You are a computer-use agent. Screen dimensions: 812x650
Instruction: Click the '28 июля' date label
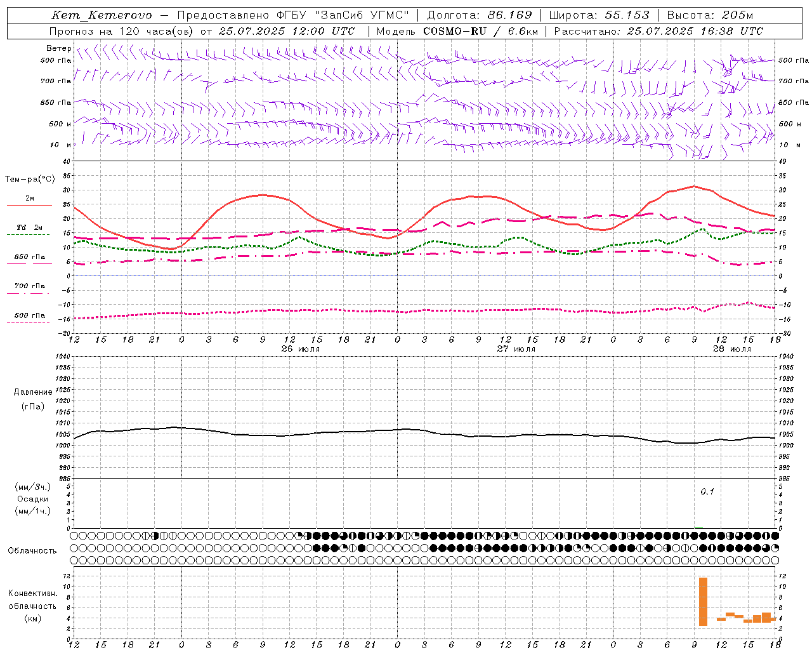pos(732,349)
